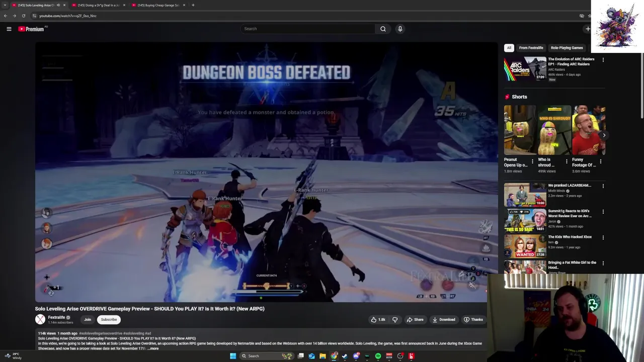
Task: Open The Kids Who Hacked Xbox video
Action: (525, 246)
